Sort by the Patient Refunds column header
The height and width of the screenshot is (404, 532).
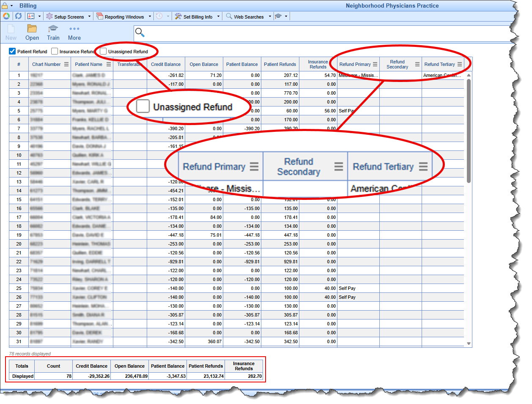click(x=280, y=64)
